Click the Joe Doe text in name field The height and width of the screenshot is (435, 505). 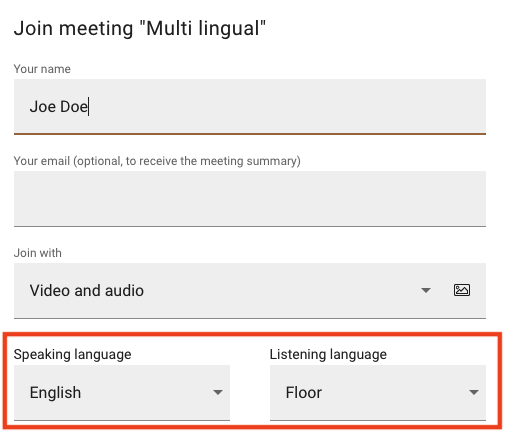59,107
